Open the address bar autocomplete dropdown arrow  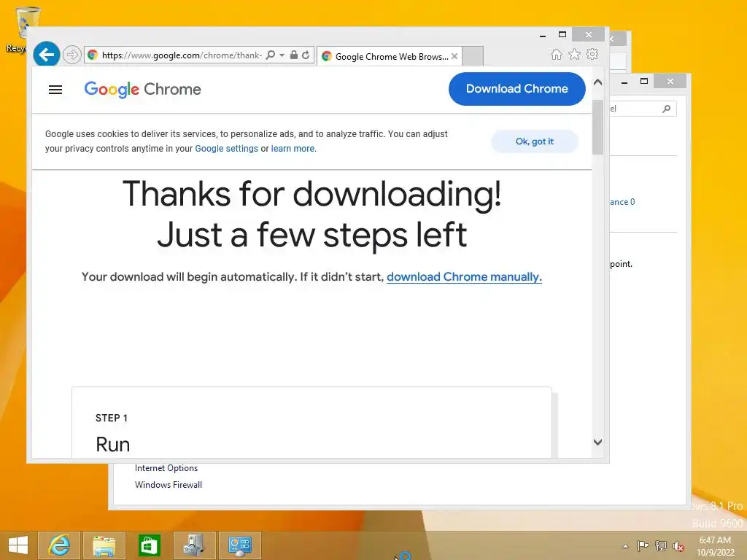coord(282,55)
